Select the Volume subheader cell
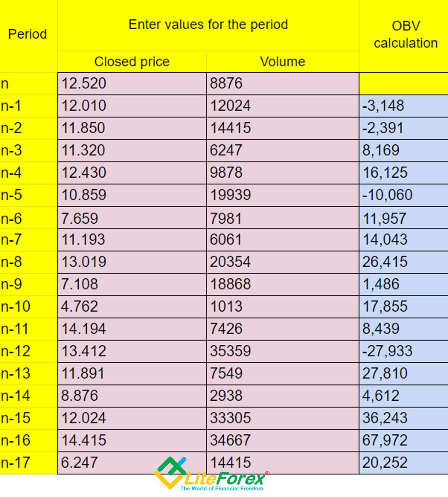This screenshot has height=497, width=448. pyautogui.click(x=283, y=62)
